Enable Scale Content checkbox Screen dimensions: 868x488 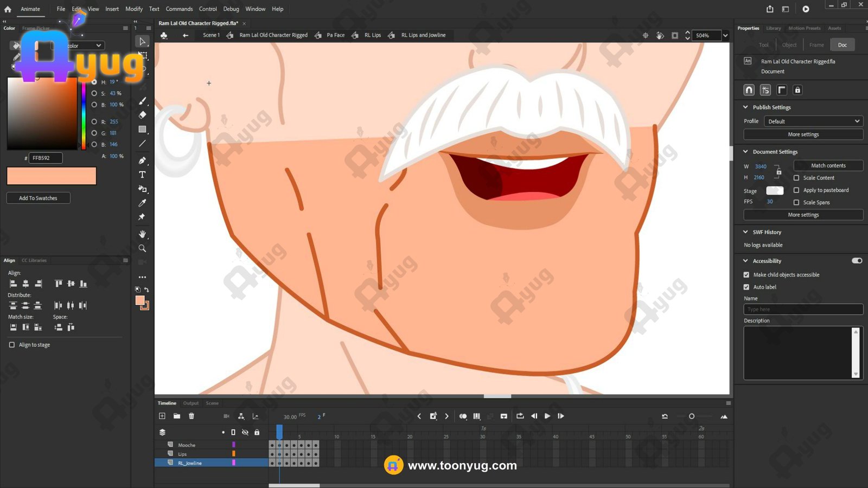(x=796, y=178)
